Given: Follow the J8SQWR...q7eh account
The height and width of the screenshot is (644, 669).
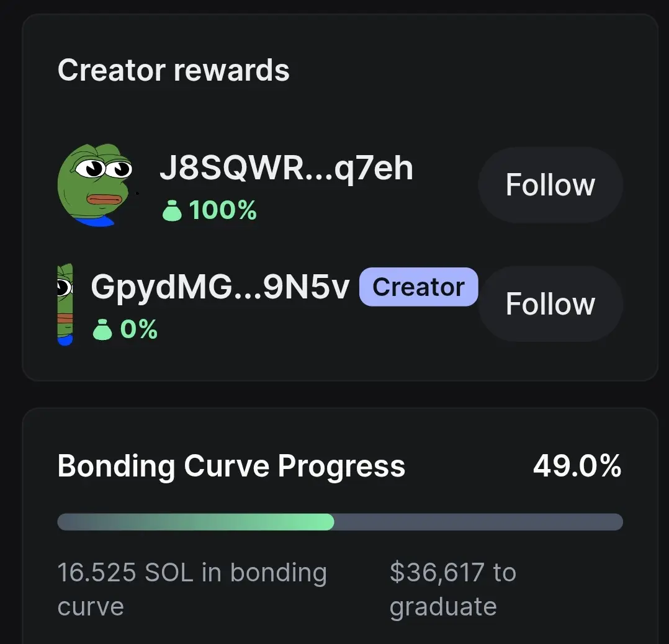Looking at the screenshot, I should [x=550, y=185].
